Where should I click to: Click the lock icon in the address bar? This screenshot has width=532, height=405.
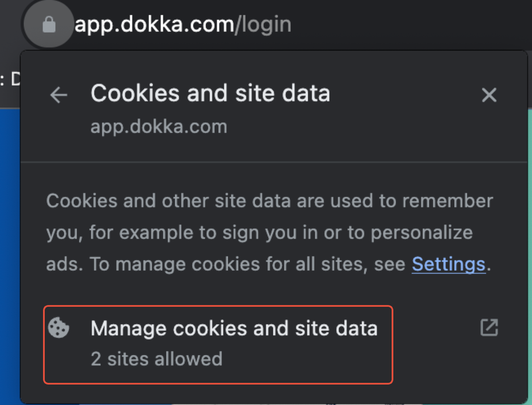49,25
